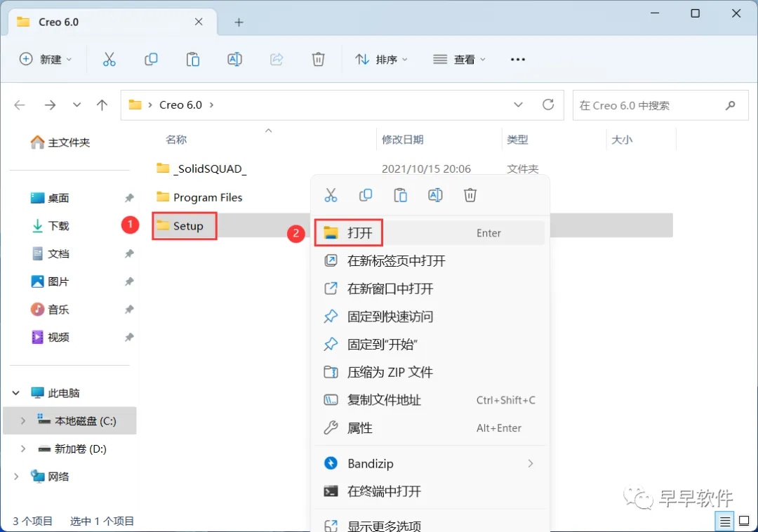Expand the 网络 tree node
This screenshot has height=532, width=758.
coord(16,477)
